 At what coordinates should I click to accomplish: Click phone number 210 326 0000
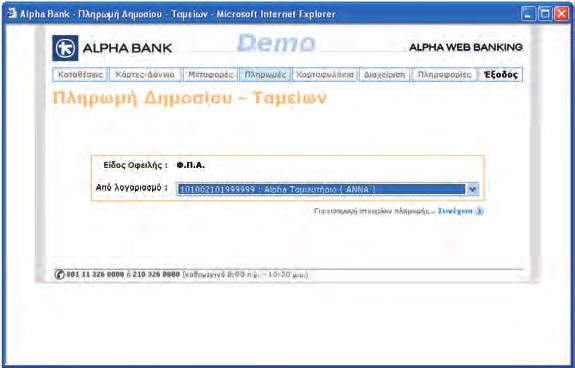click(156, 275)
